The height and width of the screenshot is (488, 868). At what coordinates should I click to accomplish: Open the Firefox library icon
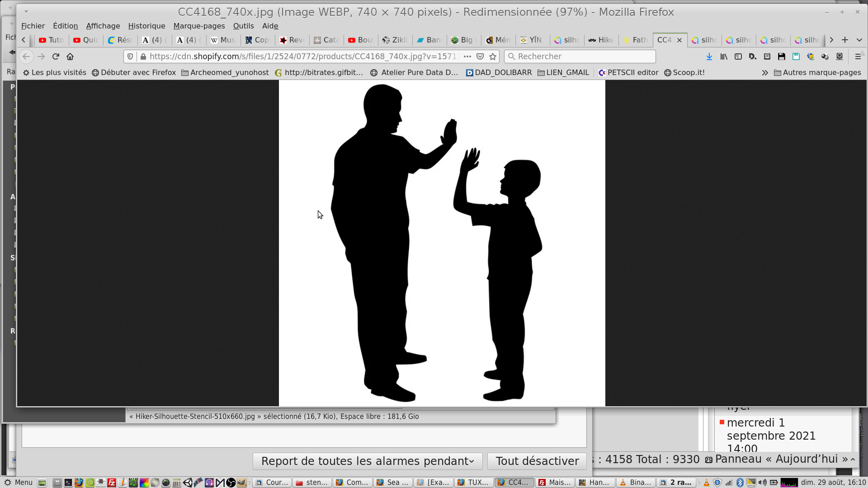tap(724, 56)
